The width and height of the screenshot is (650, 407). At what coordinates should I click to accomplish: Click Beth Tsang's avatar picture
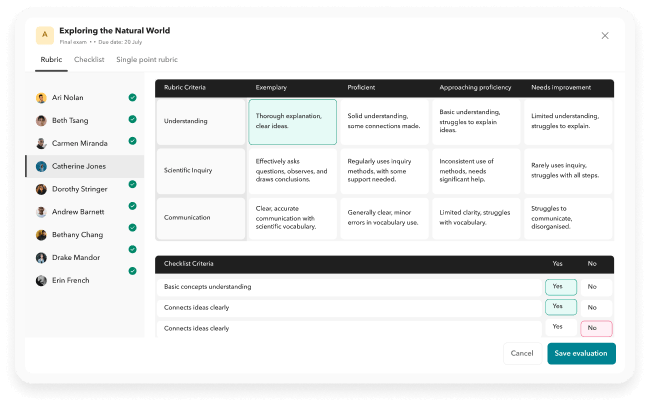(x=41, y=121)
